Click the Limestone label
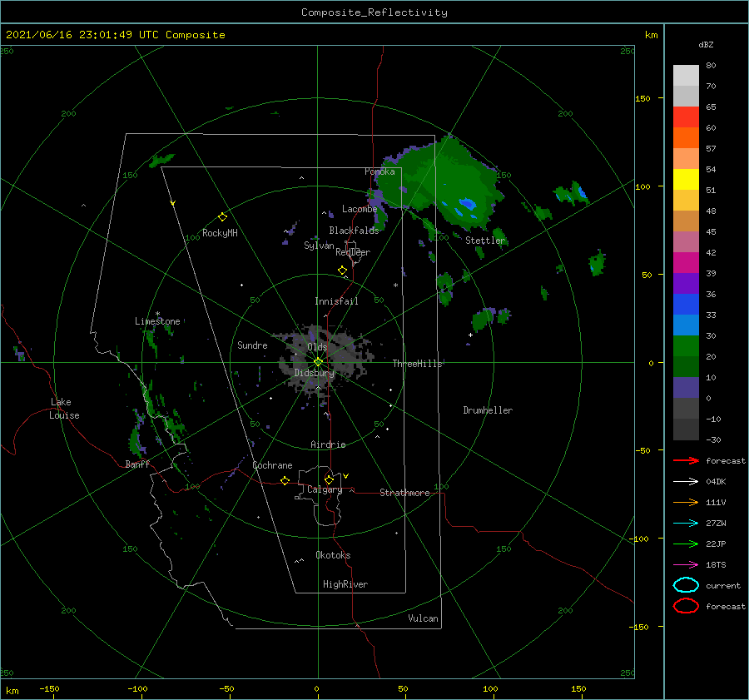Image resolution: width=749 pixels, height=700 pixels. (157, 321)
